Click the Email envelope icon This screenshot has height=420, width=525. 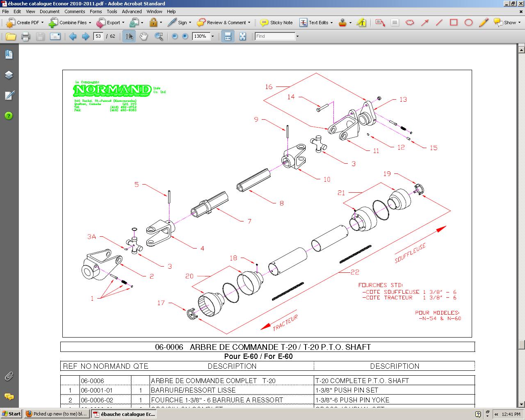point(55,37)
